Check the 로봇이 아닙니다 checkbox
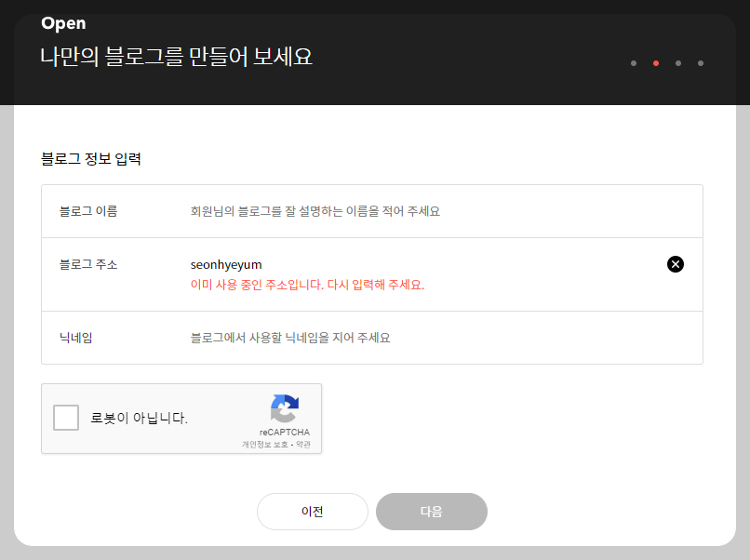The height and width of the screenshot is (560, 750). tap(66, 418)
